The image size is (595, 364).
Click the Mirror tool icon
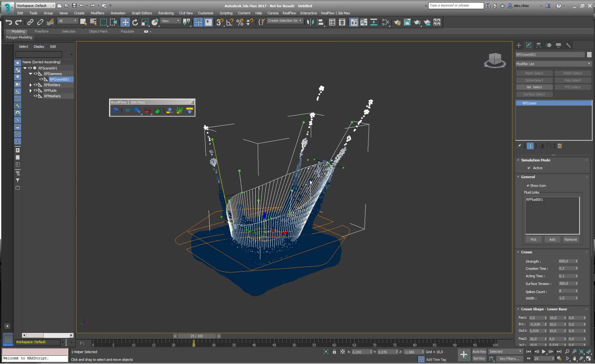[x=310, y=22]
